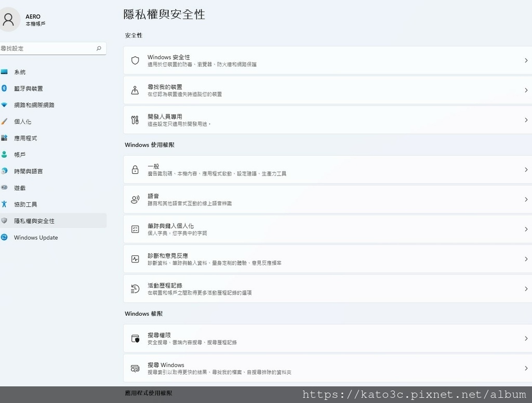Open 活動歷程記錄 via its chevron
The height and width of the screenshot is (403, 532).
point(526,289)
